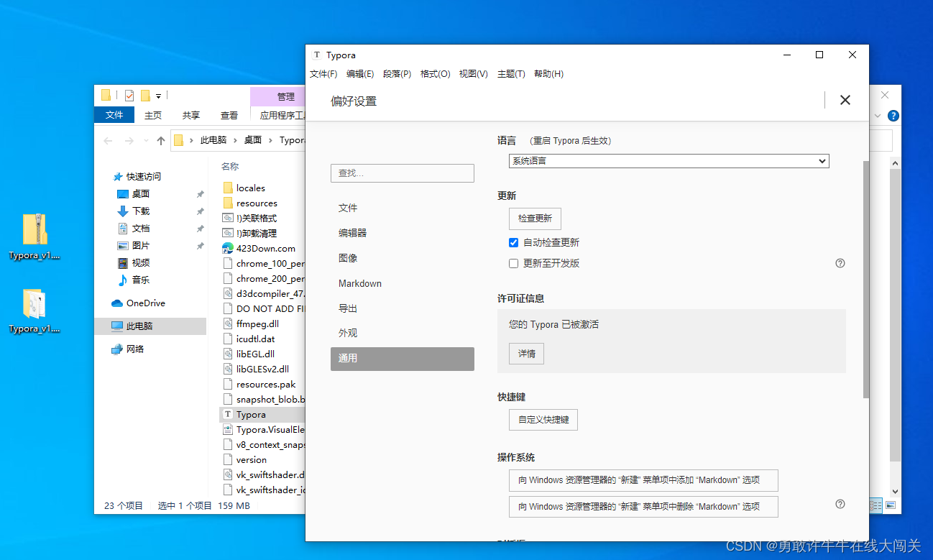Click the properties checkmark icon in Explorer title bar
933x560 pixels.
129,95
